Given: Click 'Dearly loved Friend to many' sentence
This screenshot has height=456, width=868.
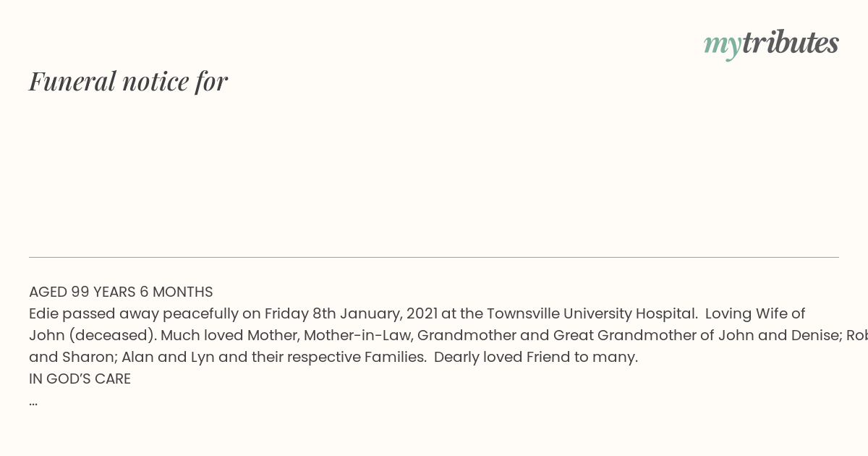Looking at the screenshot, I should pos(536,358).
